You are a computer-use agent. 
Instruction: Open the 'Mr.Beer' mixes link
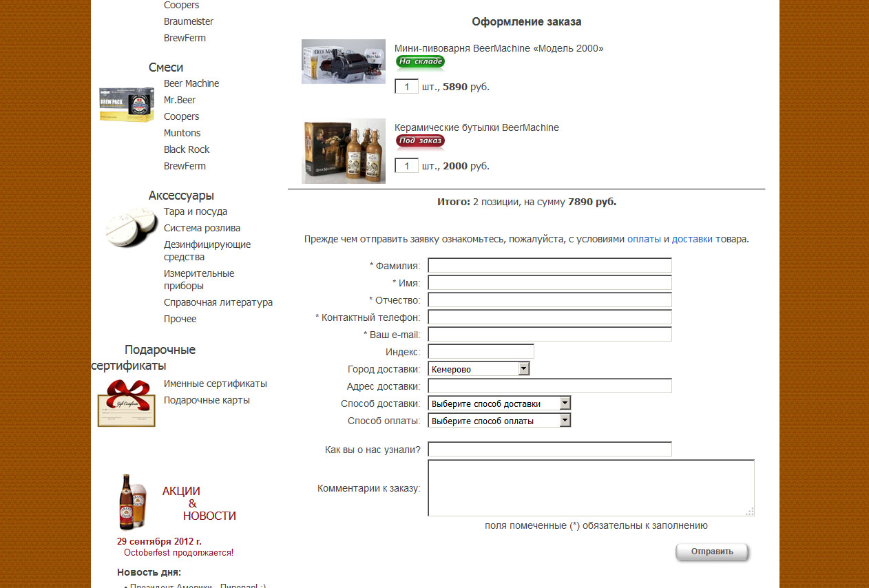(x=180, y=100)
